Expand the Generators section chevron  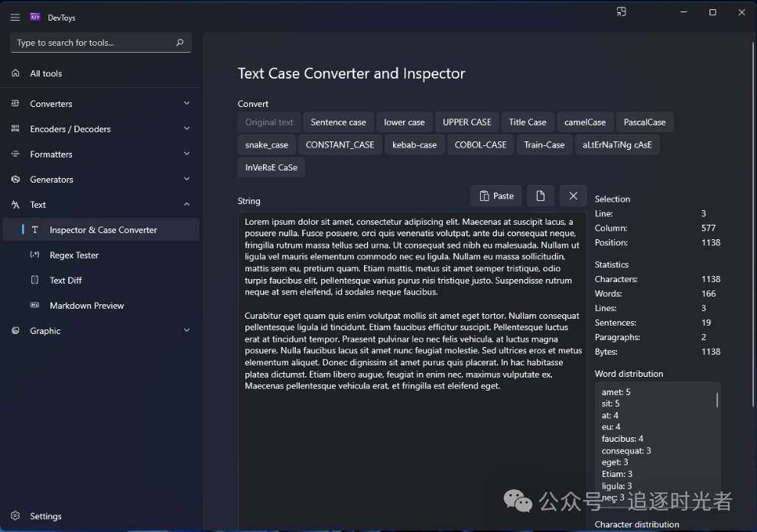[187, 179]
